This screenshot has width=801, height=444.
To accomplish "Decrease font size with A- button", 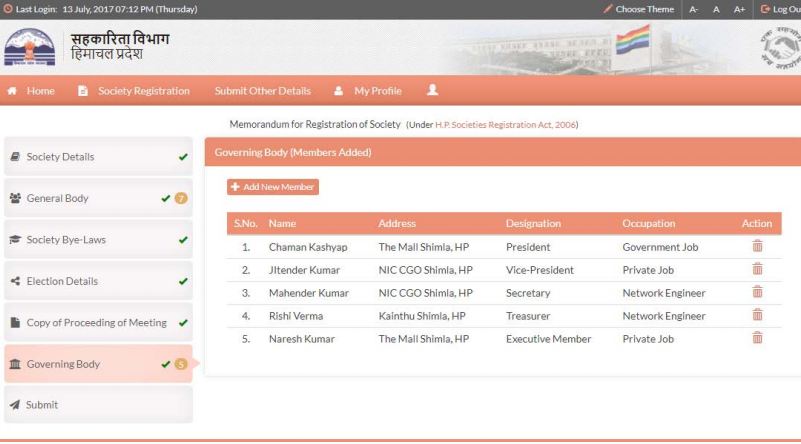I will [693, 9].
